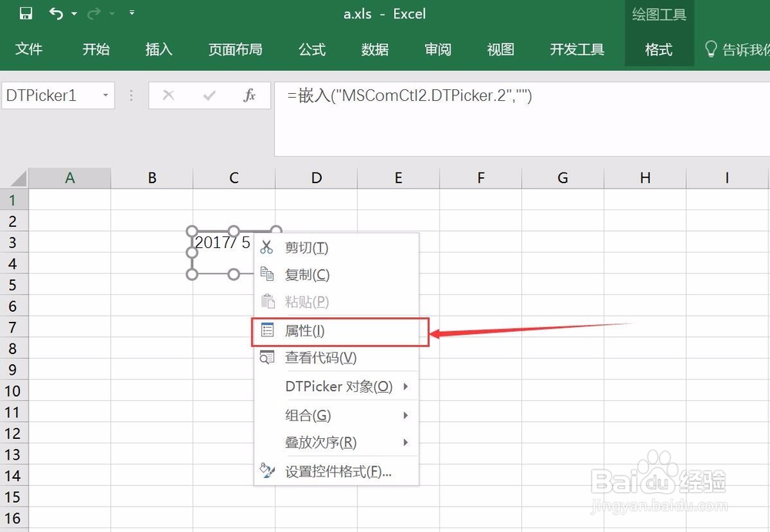Select column C header

pos(234,178)
